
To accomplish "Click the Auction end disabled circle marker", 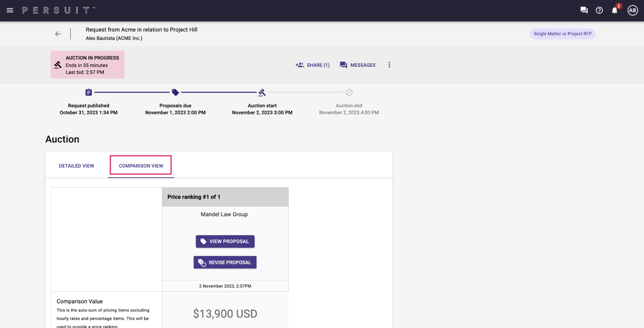I will click(x=349, y=92).
